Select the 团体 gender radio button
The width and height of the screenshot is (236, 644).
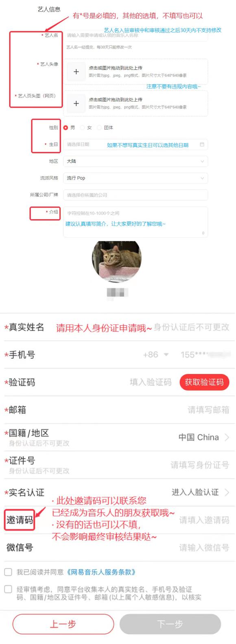[x=99, y=128]
